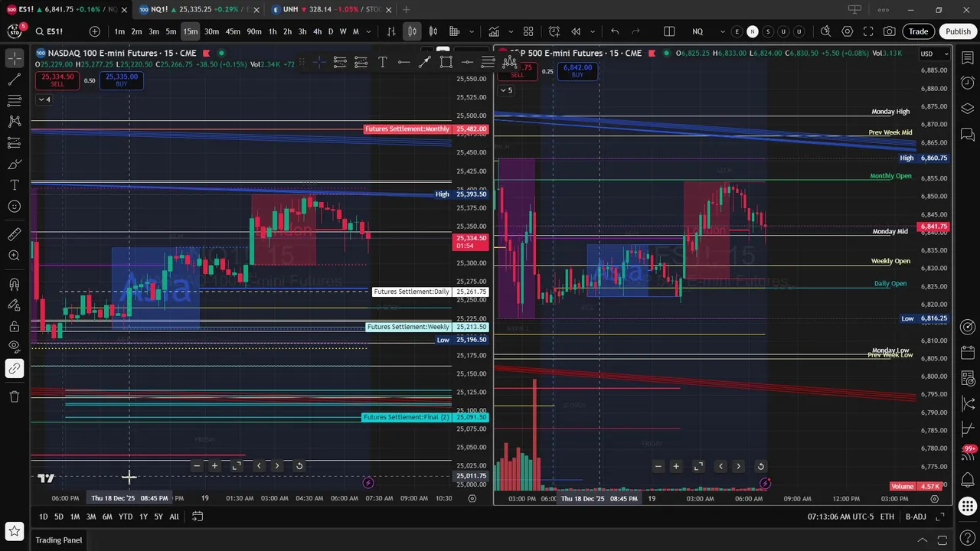Open go to date calendar
Image resolution: width=980 pixels, height=551 pixels.
pyautogui.click(x=198, y=517)
